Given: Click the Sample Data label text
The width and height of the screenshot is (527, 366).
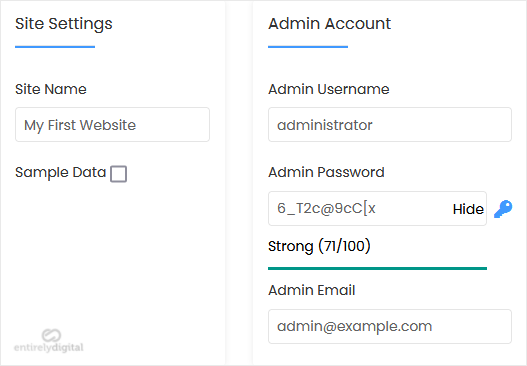Looking at the screenshot, I should (60, 172).
